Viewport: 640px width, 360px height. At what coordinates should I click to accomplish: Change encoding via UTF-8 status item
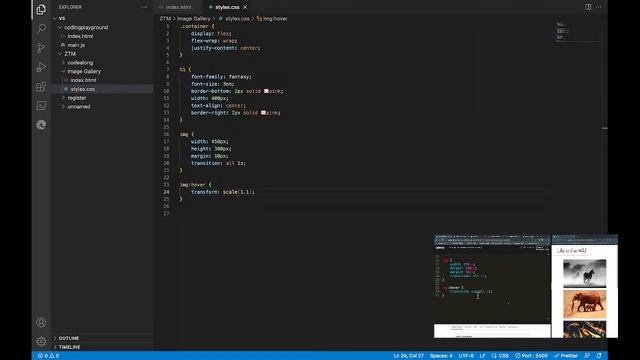466,356
